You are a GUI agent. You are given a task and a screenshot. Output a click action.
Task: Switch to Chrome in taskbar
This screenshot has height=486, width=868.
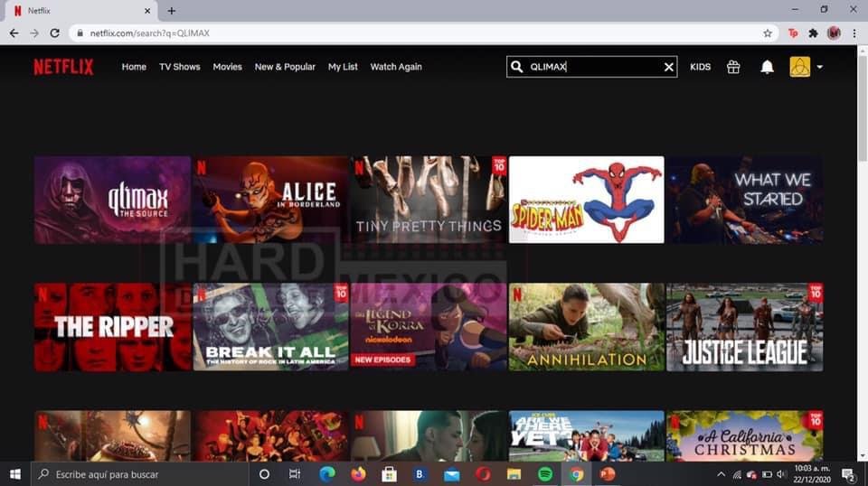576,474
